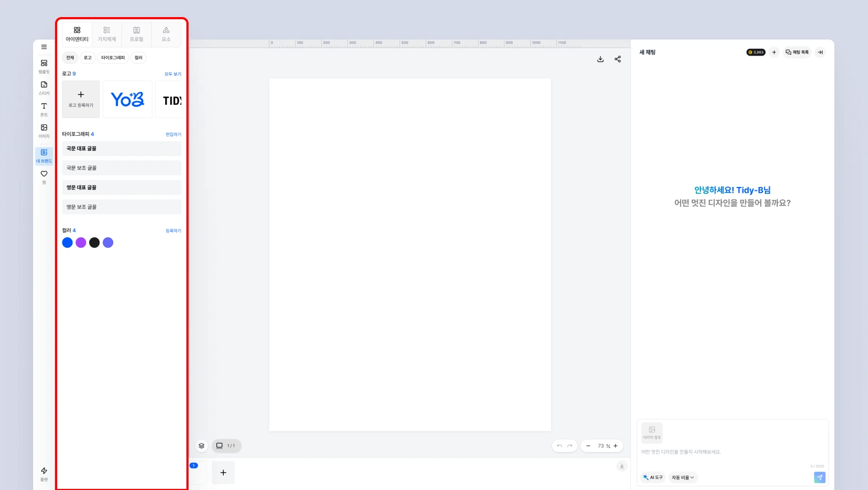Switch to the 가치체계 tab

point(107,34)
